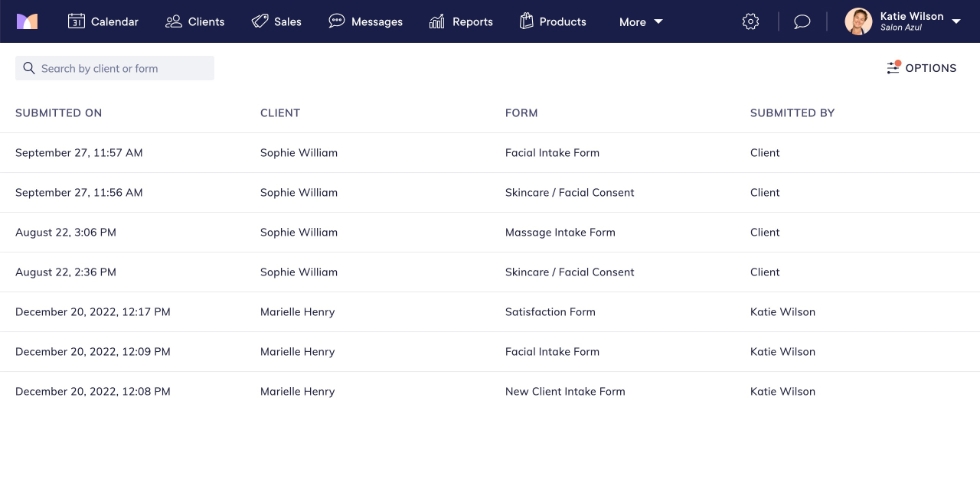Viewport: 980px width, 482px height.
Task: Open the chat support bubble
Action: coord(802,21)
